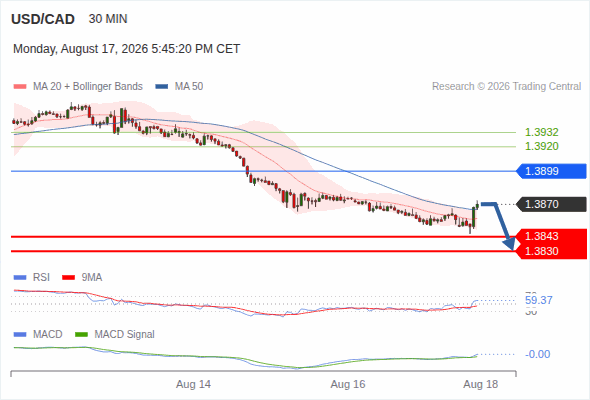Click the 30 MIN timeframe label
This screenshot has height=400, width=590.
(x=108, y=19)
